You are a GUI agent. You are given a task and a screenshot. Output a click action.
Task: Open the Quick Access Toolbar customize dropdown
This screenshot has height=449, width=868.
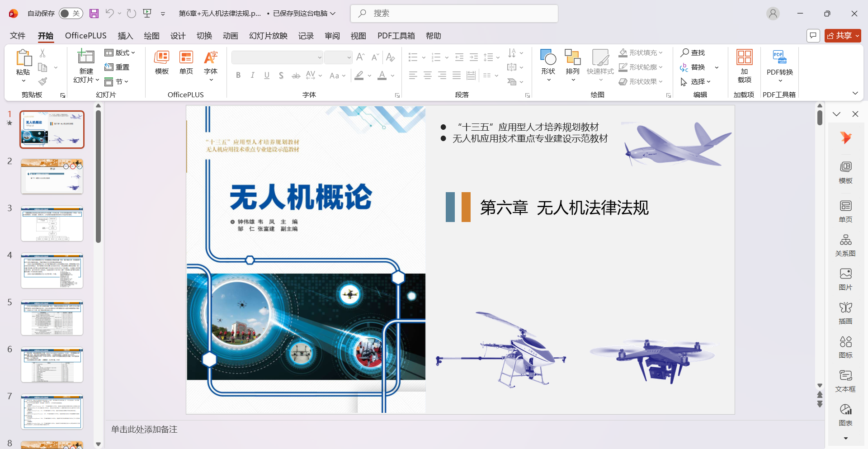[x=163, y=14]
